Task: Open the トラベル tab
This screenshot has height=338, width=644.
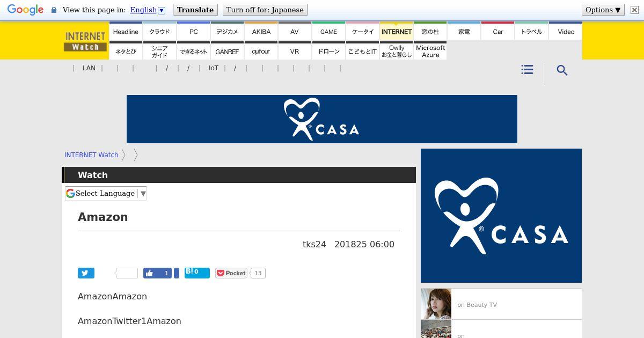Action: point(531,31)
